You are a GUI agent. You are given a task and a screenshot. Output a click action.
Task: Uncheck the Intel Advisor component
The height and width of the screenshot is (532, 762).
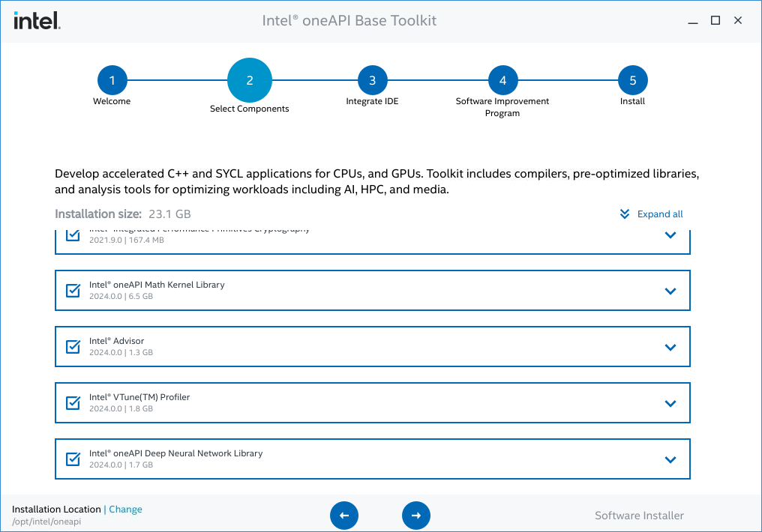pyautogui.click(x=73, y=347)
